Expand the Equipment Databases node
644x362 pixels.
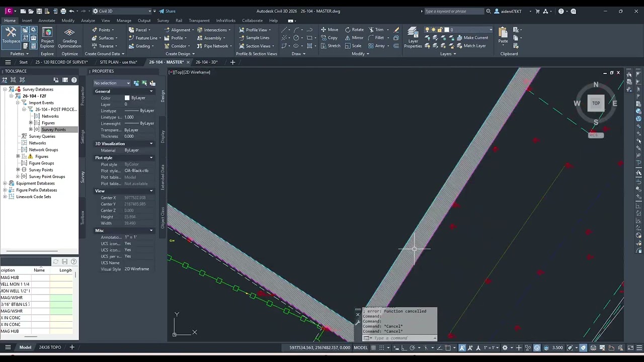[x=5, y=184]
